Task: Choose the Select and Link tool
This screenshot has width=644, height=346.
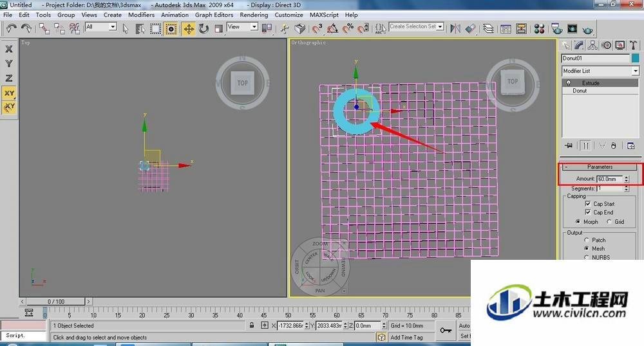Action: click(x=44, y=28)
